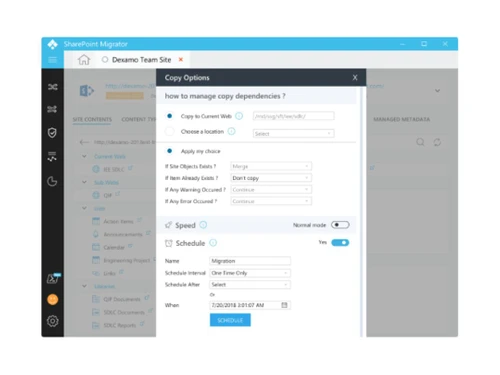This screenshot has height=375, width=500.
Task: Open the If Any Warning Occured dropdown
Action: click(271, 189)
